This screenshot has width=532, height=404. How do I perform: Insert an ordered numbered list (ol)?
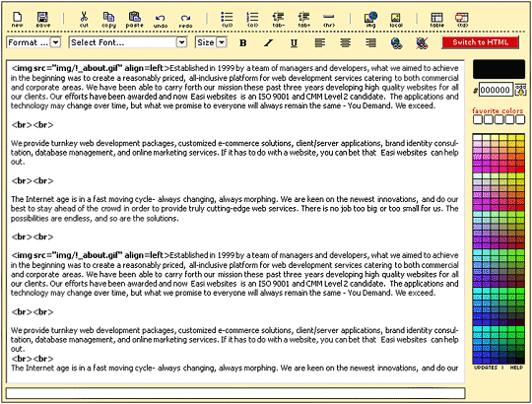pyautogui.click(x=252, y=20)
